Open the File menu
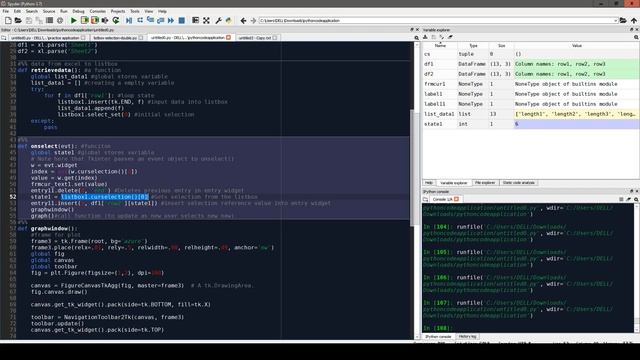 tap(6, 11)
